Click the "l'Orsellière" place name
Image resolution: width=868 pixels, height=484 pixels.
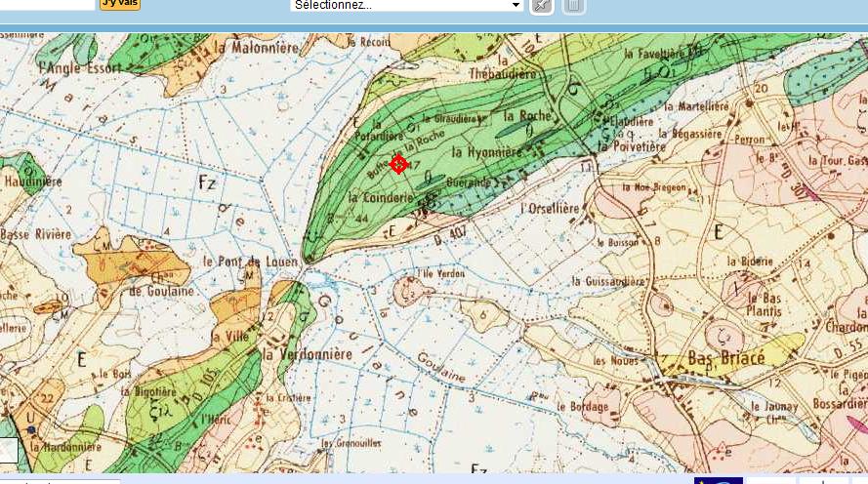pos(551,209)
